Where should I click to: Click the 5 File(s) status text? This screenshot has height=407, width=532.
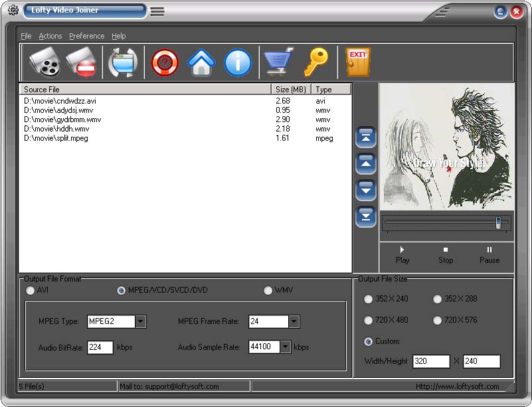click(x=31, y=386)
